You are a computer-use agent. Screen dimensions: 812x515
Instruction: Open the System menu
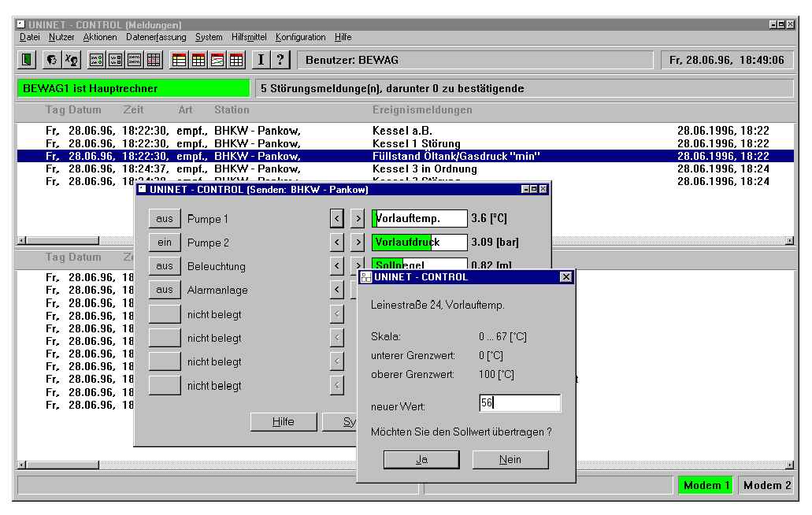(209, 37)
